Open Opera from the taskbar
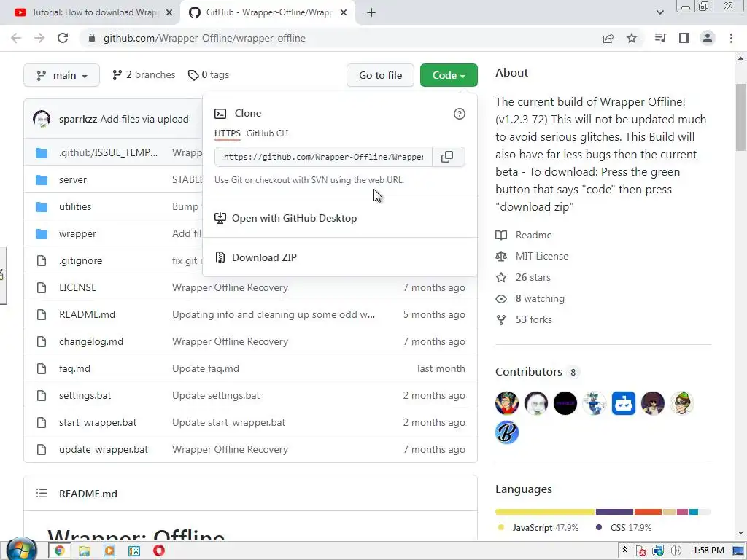Screen dimensions: 747x560 point(159,551)
